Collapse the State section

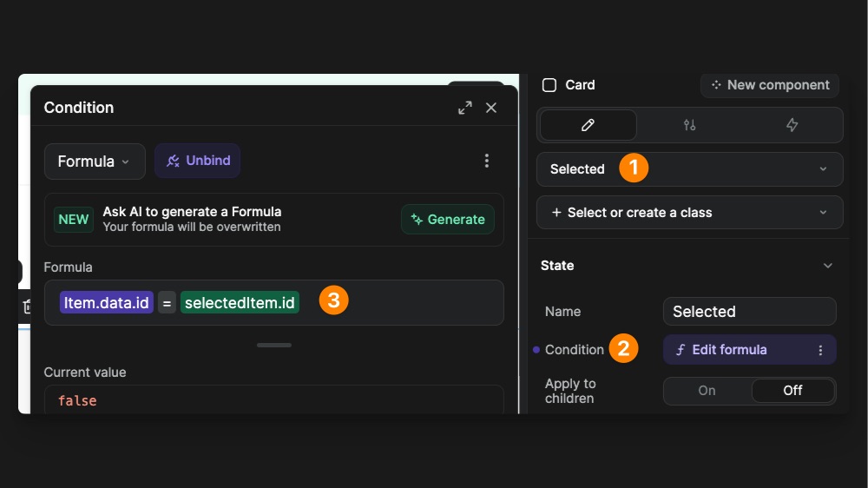[x=827, y=266]
